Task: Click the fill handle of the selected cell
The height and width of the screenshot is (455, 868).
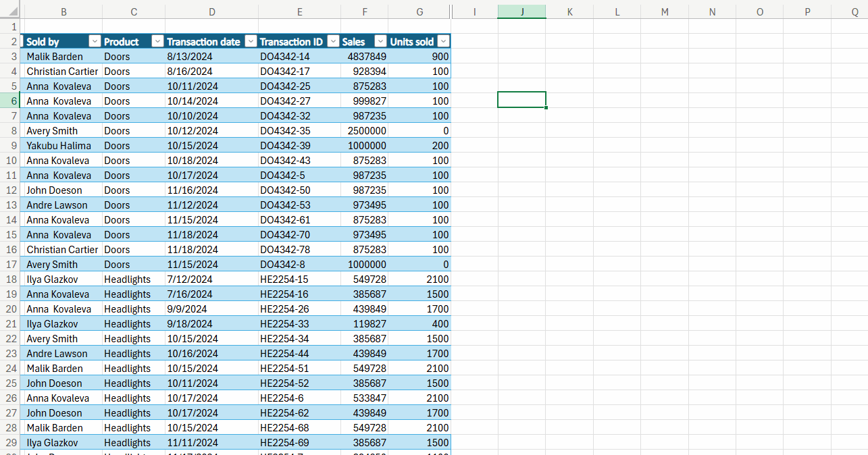Action: click(x=546, y=107)
